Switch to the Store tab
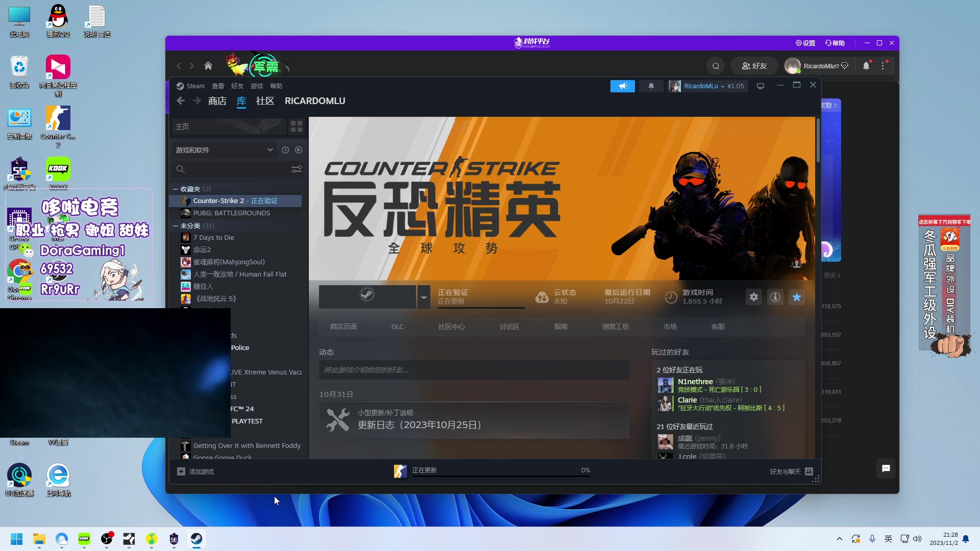 pos(217,101)
